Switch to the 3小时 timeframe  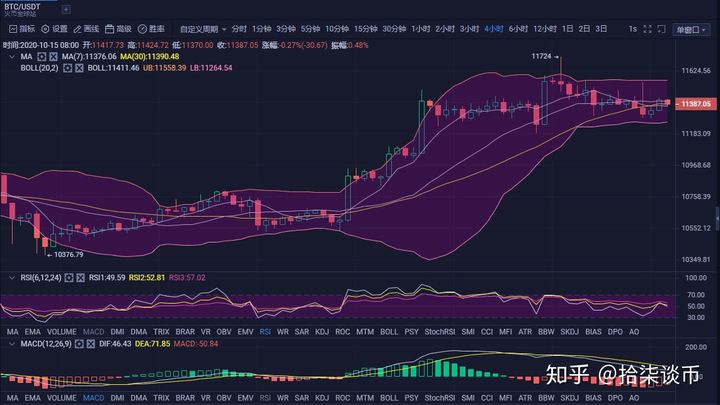[469, 29]
